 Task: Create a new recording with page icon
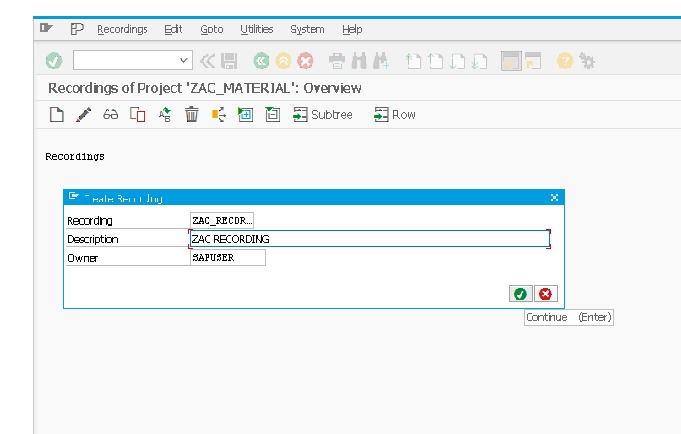click(x=56, y=115)
